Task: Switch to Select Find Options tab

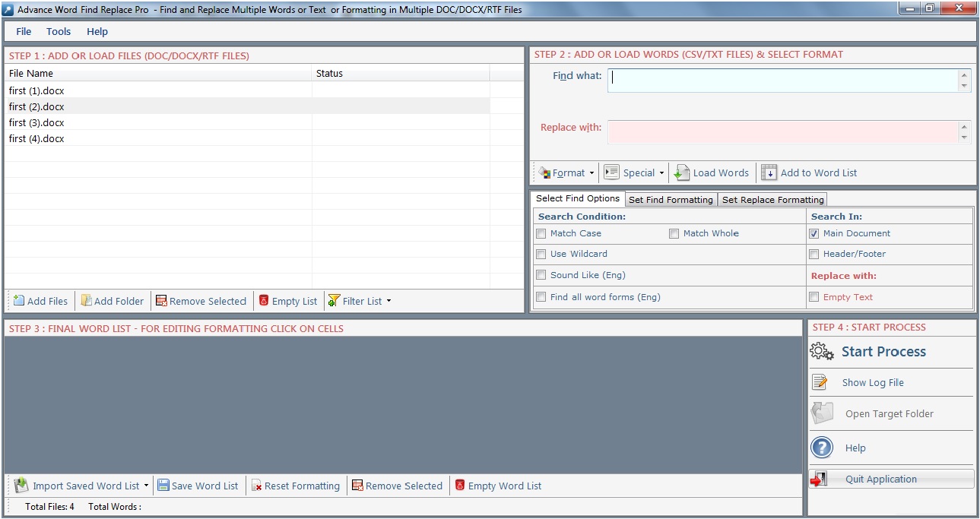Action: (x=578, y=198)
